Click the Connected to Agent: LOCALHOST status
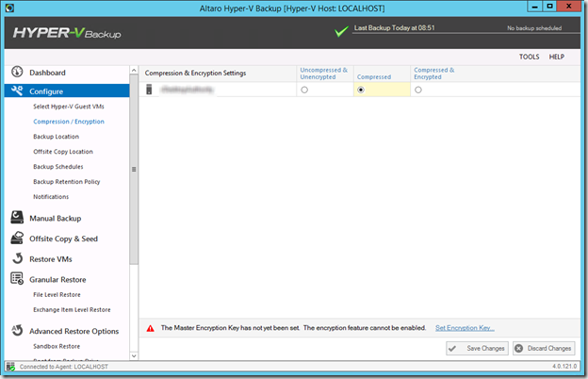The image size is (588, 379). 64,367
